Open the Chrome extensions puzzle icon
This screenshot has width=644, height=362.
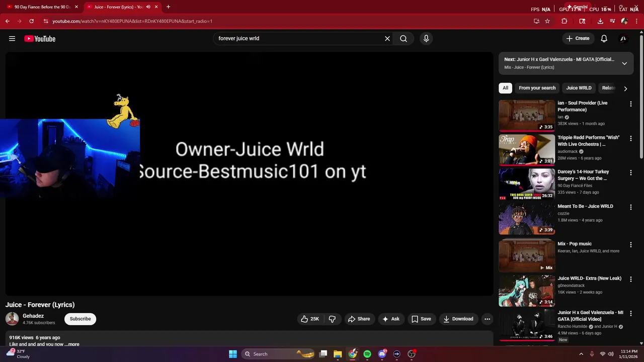[565, 21]
